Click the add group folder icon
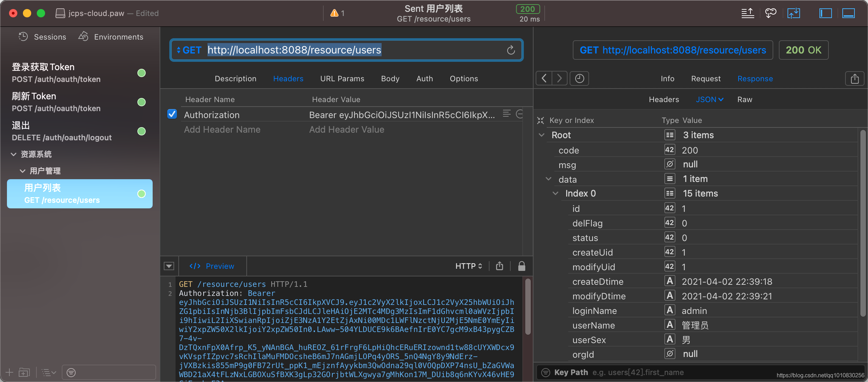 (24, 373)
